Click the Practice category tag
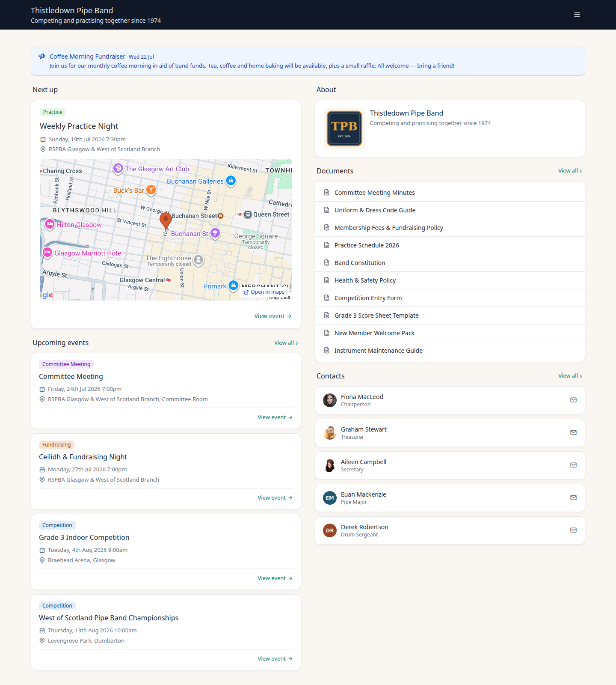 (x=53, y=112)
